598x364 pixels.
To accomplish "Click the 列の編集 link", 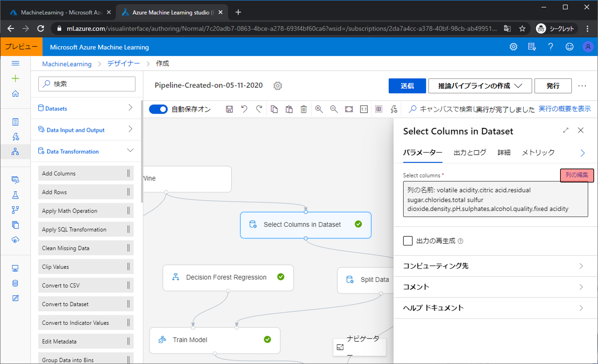I will pyautogui.click(x=577, y=175).
